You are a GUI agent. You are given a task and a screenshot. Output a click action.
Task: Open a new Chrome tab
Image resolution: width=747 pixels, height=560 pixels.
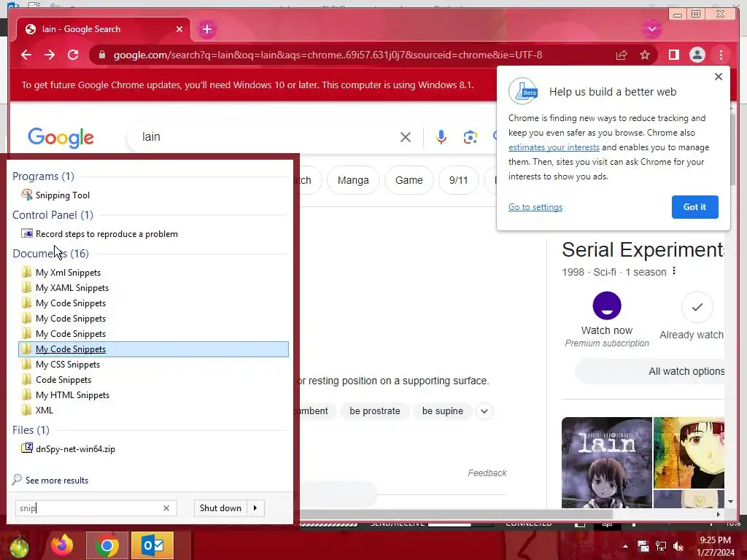(206, 29)
